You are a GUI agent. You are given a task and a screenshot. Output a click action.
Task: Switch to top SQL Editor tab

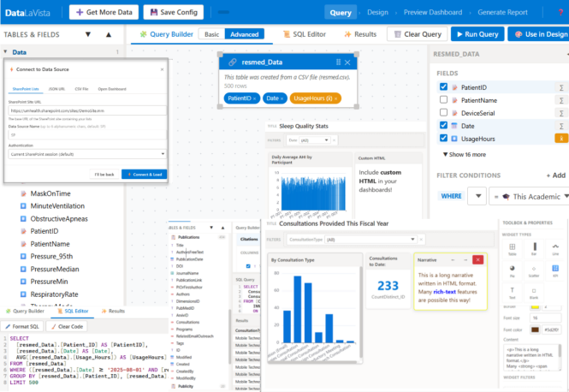pyautogui.click(x=305, y=34)
